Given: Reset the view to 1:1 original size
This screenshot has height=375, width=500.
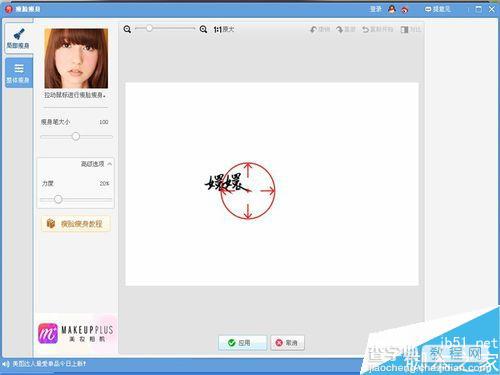Looking at the screenshot, I should click(x=224, y=29).
